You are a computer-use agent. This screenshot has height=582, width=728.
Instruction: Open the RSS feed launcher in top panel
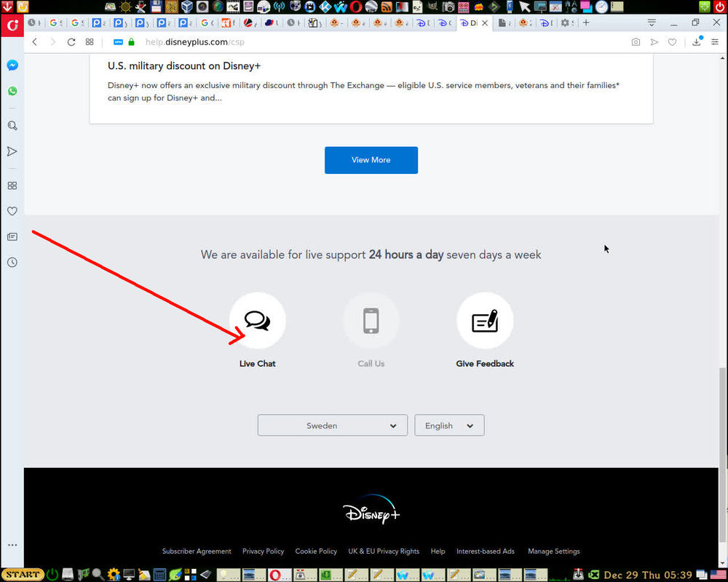(x=387, y=7)
